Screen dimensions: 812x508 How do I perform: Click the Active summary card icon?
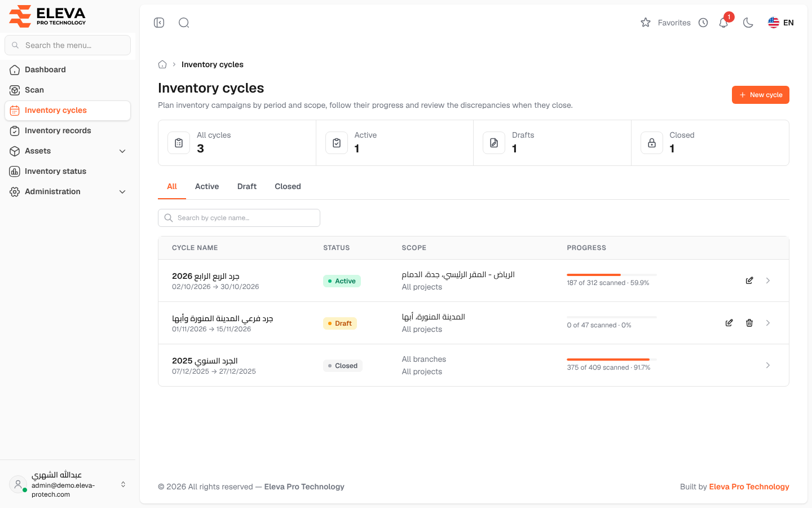[x=337, y=143]
